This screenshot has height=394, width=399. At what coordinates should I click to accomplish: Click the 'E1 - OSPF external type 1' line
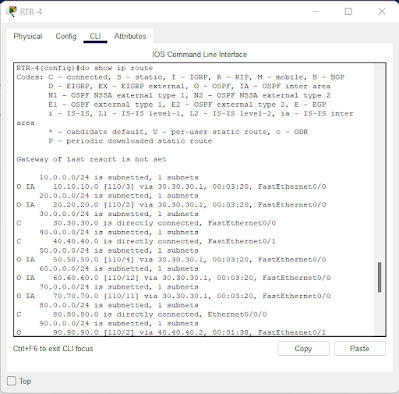coord(187,105)
